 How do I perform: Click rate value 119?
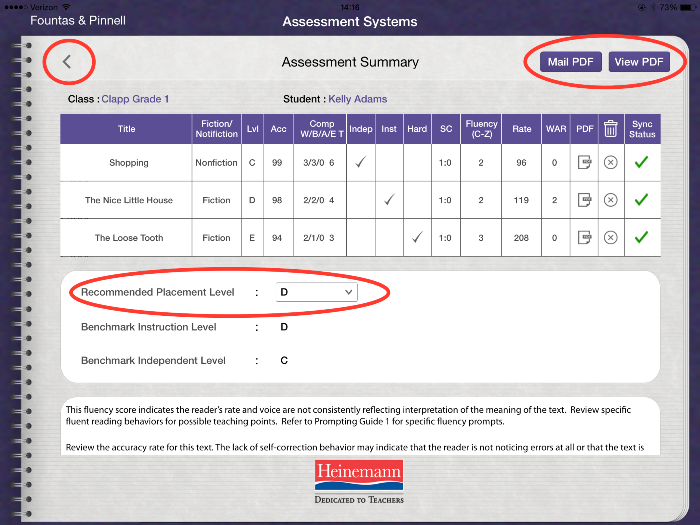click(x=521, y=200)
